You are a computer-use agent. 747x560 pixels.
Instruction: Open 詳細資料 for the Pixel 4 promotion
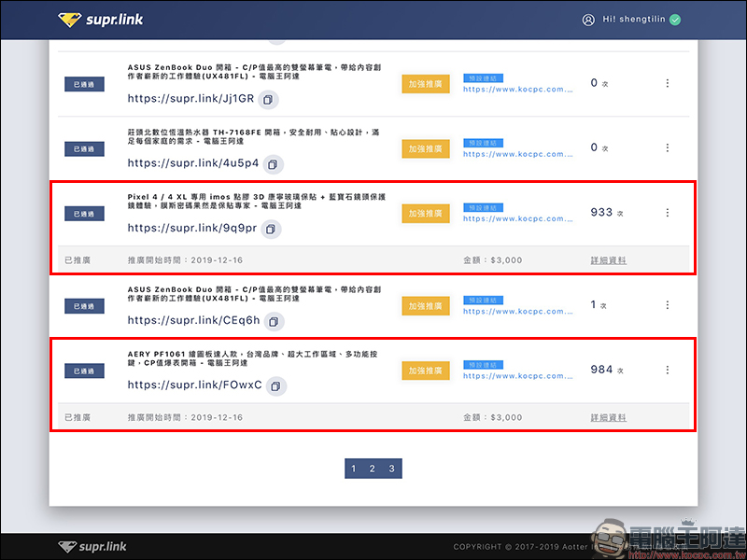tap(609, 259)
